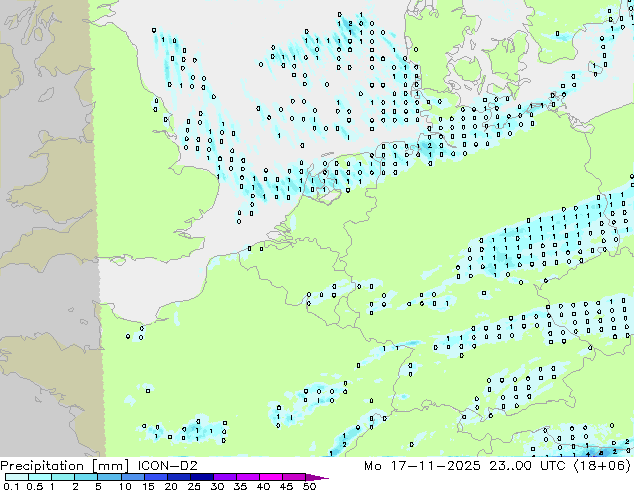This screenshot has width=634, height=490.
Task: Click the 'ICON-D2' model name label
Action: click(167, 466)
